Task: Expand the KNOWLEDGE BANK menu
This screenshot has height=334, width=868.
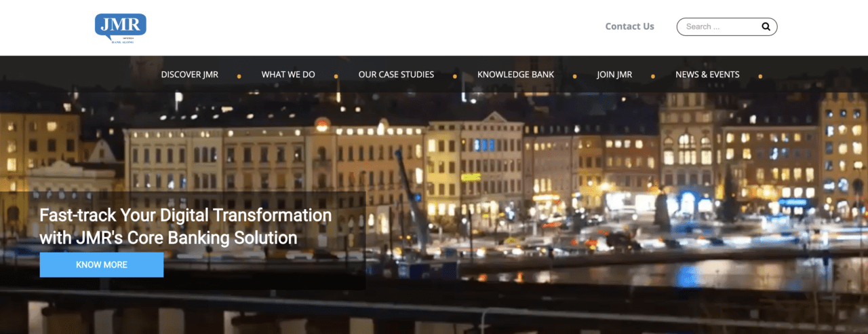Action: pos(515,75)
